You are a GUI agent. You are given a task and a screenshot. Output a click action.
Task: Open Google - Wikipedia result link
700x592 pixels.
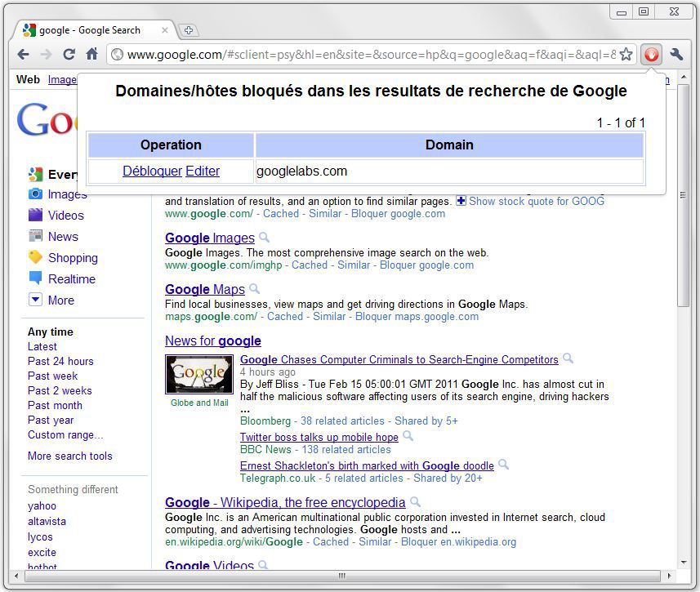[285, 503]
